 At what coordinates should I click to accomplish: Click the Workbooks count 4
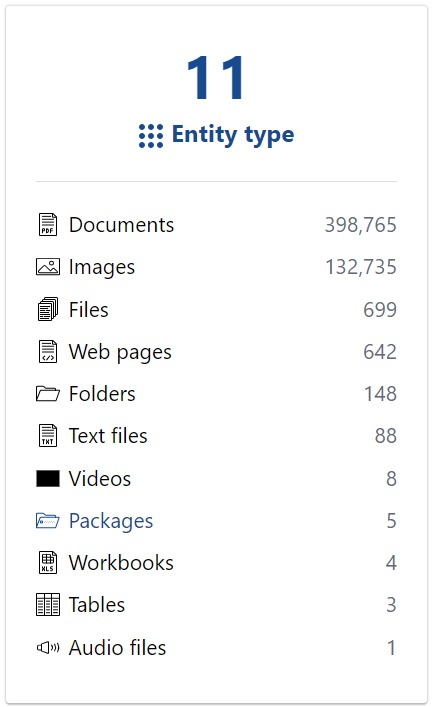tap(391, 563)
